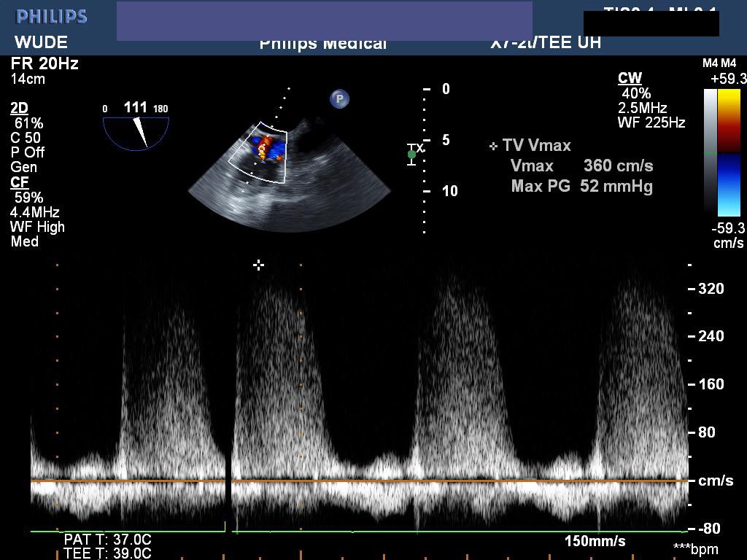Click the 'TV Vmax' measurement label
747x560 pixels.
tap(536, 146)
